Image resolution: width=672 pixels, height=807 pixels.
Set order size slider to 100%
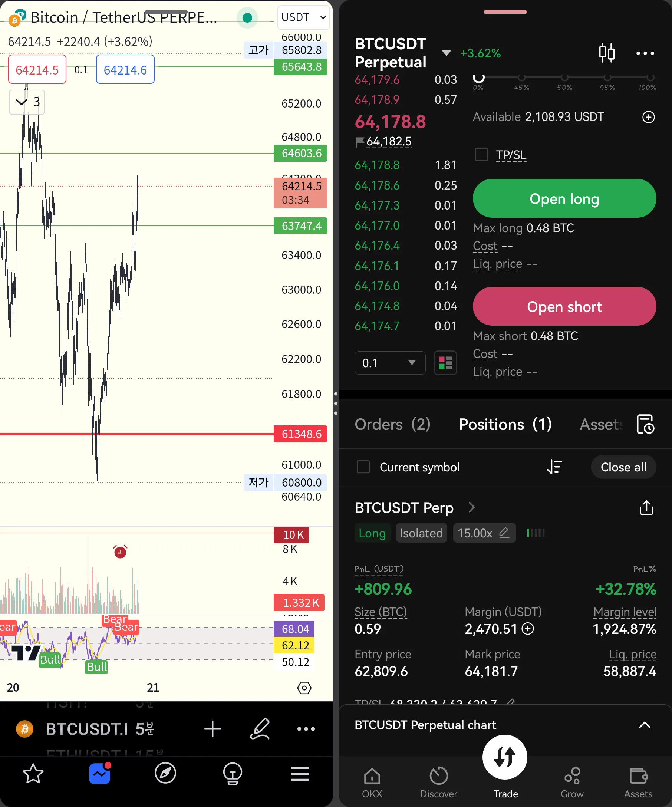click(x=650, y=78)
